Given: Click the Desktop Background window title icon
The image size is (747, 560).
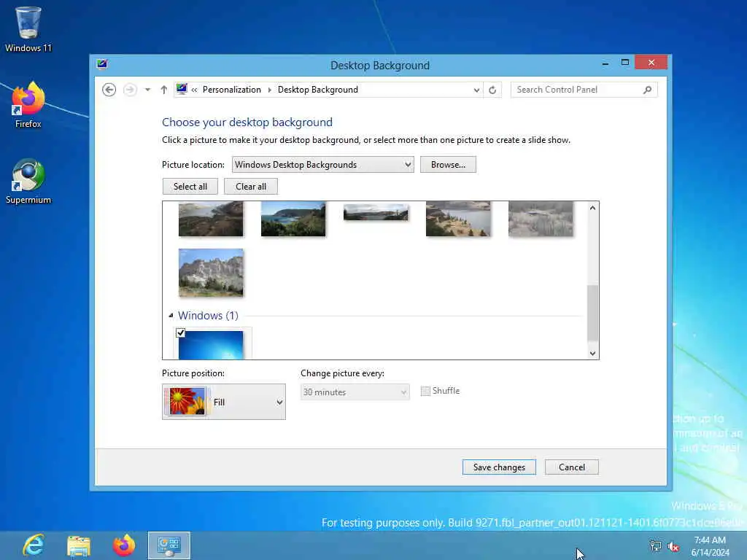Looking at the screenshot, I should 102,64.
